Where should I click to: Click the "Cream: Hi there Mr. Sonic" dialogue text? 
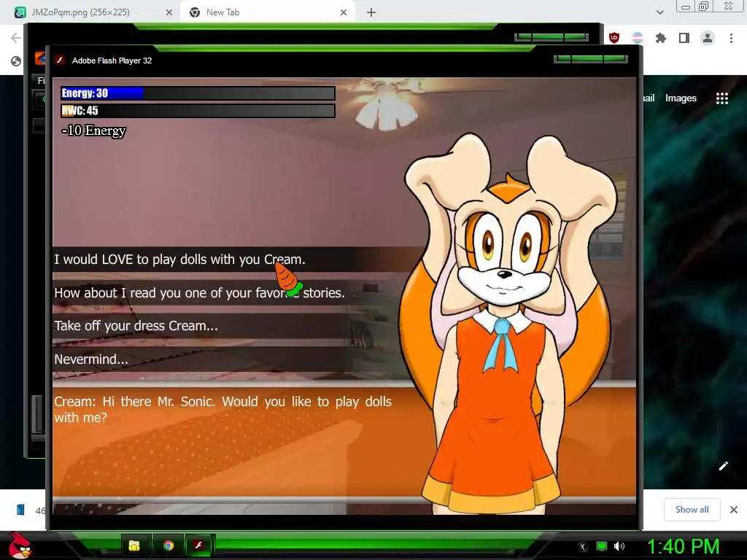pos(222,410)
